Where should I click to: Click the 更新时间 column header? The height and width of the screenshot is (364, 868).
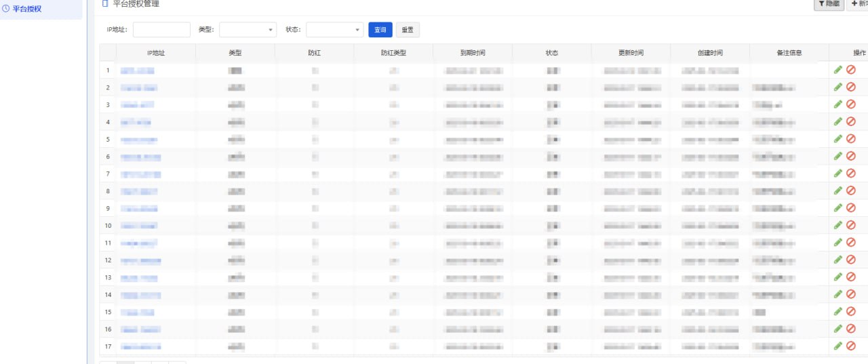(631, 53)
